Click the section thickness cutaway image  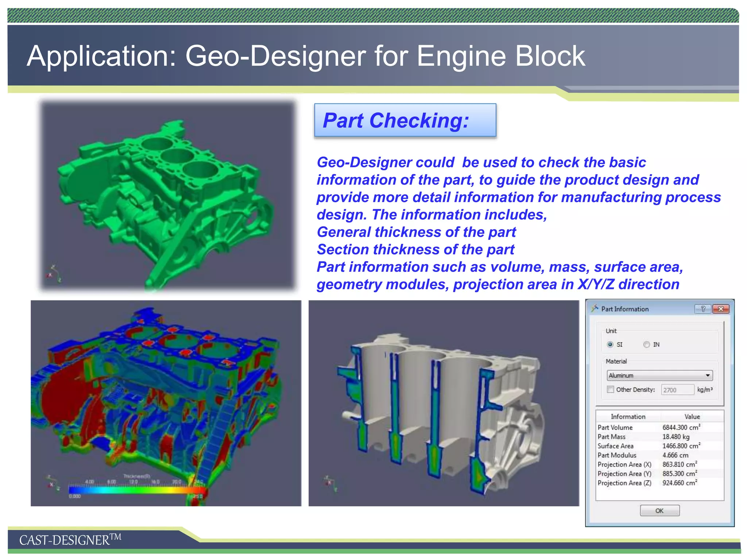444,403
